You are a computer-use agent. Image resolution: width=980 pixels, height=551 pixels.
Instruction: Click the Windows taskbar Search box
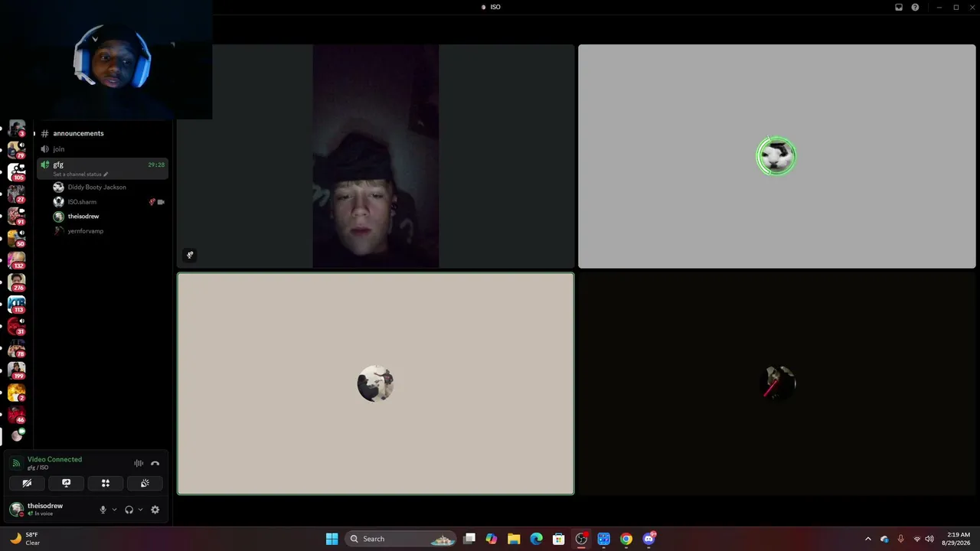pos(400,539)
